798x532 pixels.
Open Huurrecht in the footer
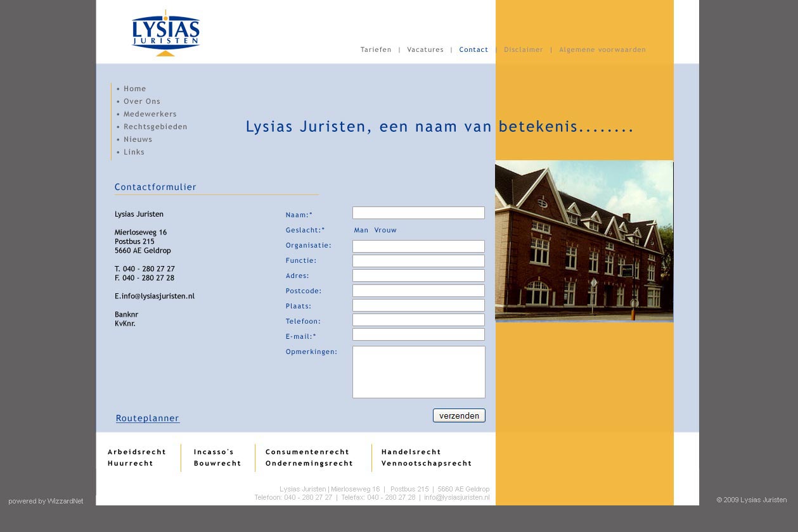click(x=131, y=463)
